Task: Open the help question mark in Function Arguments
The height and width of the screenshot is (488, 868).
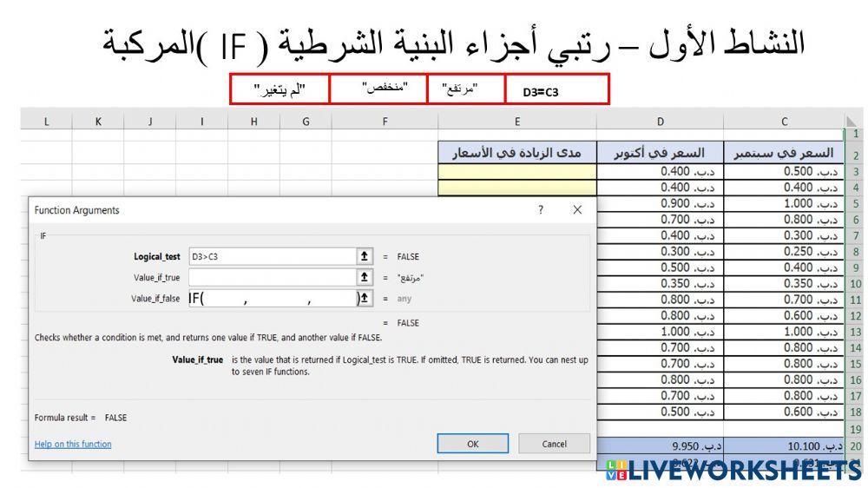Action: pyautogui.click(x=541, y=209)
